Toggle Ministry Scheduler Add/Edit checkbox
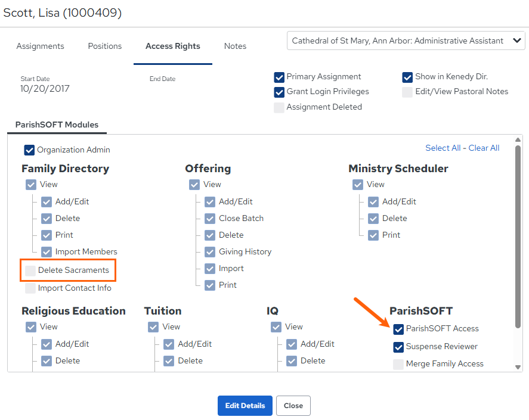529x420 pixels. tap(373, 202)
